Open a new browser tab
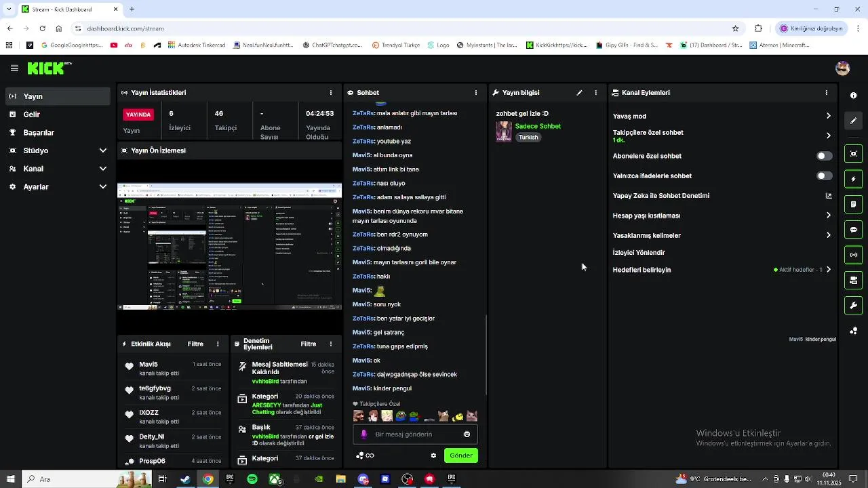This screenshot has width=868, height=488. click(x=132, y=9)
